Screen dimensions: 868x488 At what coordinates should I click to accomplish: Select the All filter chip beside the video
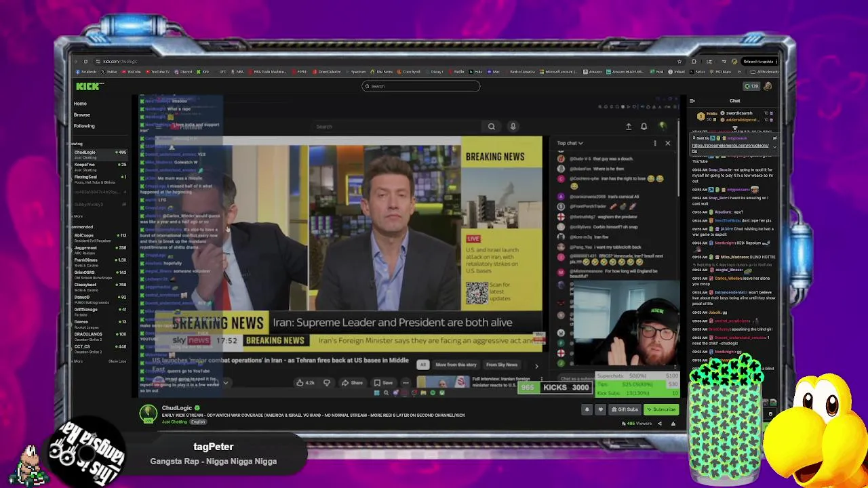pyautogui.click(x=422, y=365)
